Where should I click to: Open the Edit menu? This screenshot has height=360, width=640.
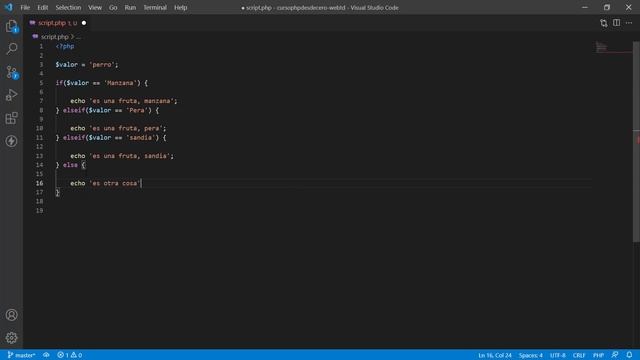coord(42,7)
